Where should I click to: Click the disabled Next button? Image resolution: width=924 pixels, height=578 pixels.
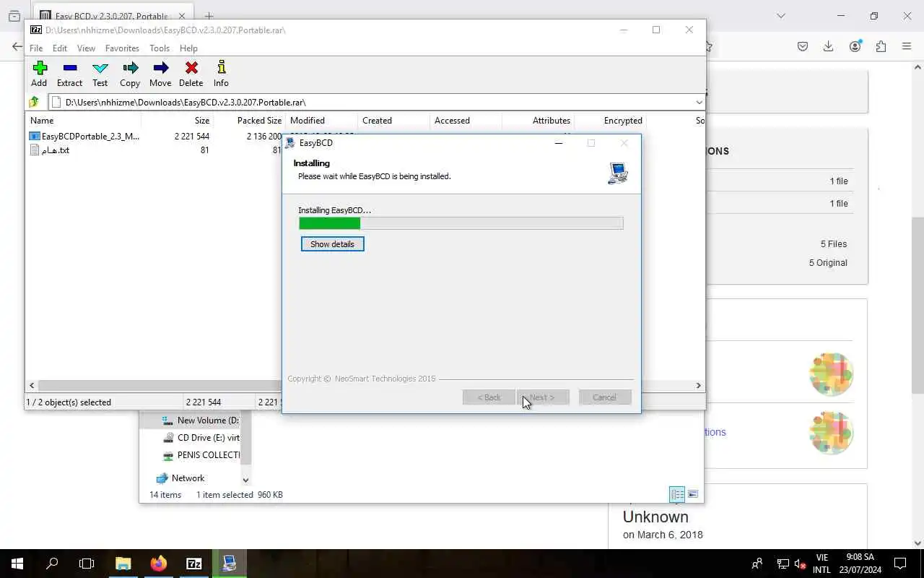click(x=543, y=397)
